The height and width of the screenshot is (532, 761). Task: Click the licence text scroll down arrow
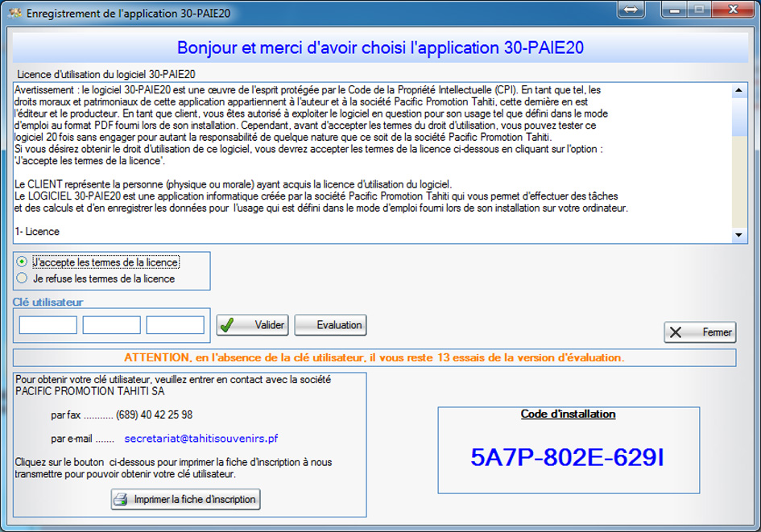pyautogui.click(x=738, y=235)
